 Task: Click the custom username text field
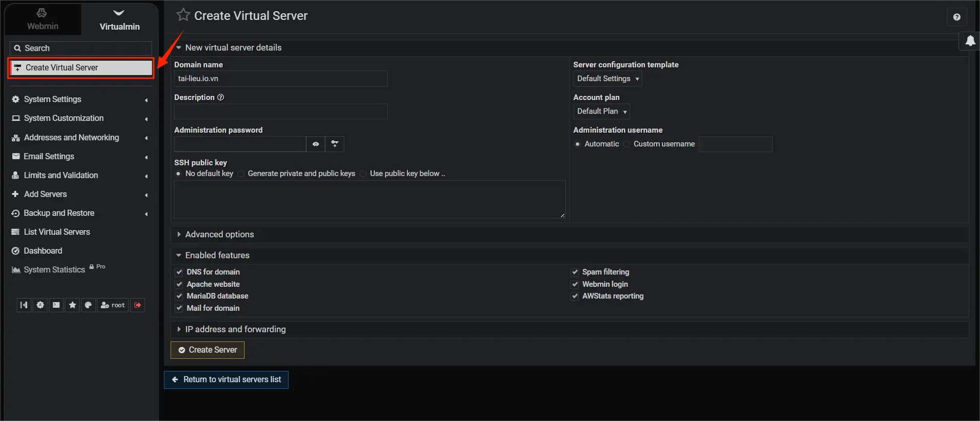735,144
